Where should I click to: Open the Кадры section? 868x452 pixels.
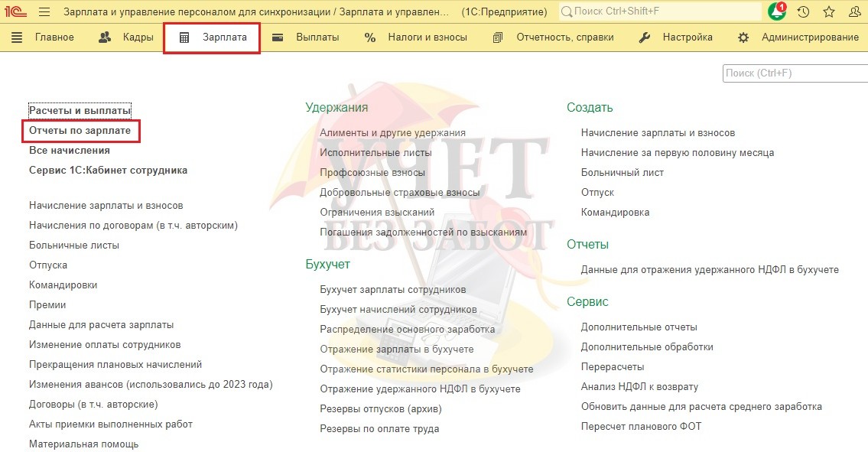pos(138,37)
